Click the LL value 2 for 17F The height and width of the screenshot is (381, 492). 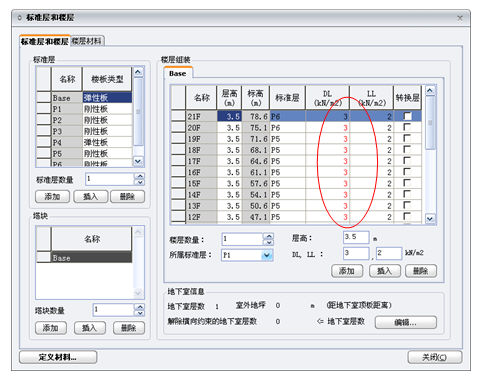371,161
